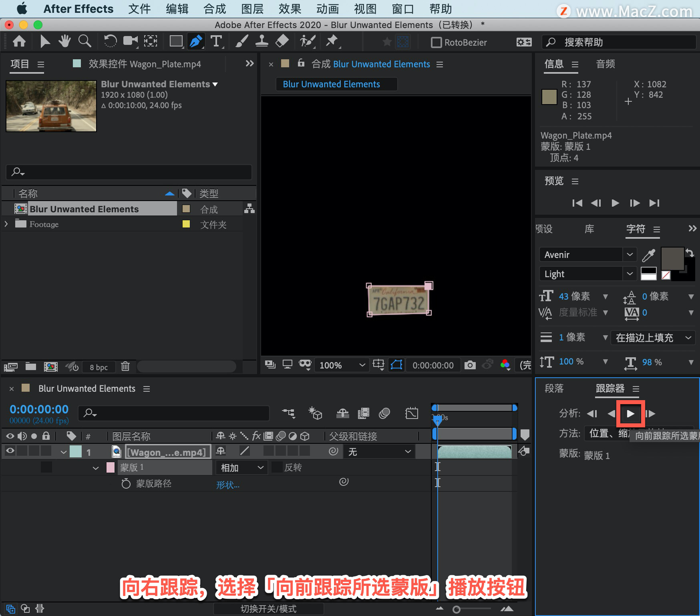The image size is (700, 616).
Task: Click the timeline zoom slider handle
Action: [456, 609]
